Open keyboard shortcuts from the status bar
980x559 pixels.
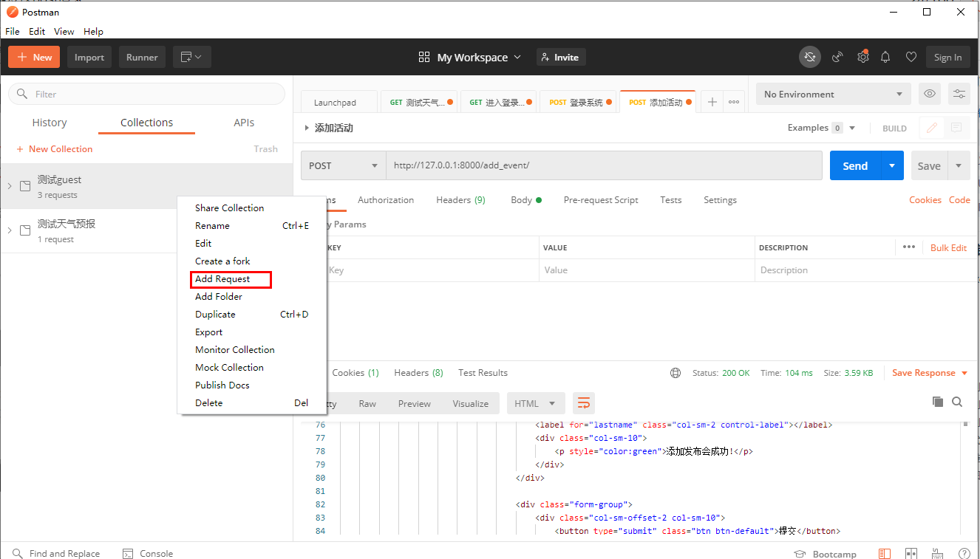click(937, 552)
